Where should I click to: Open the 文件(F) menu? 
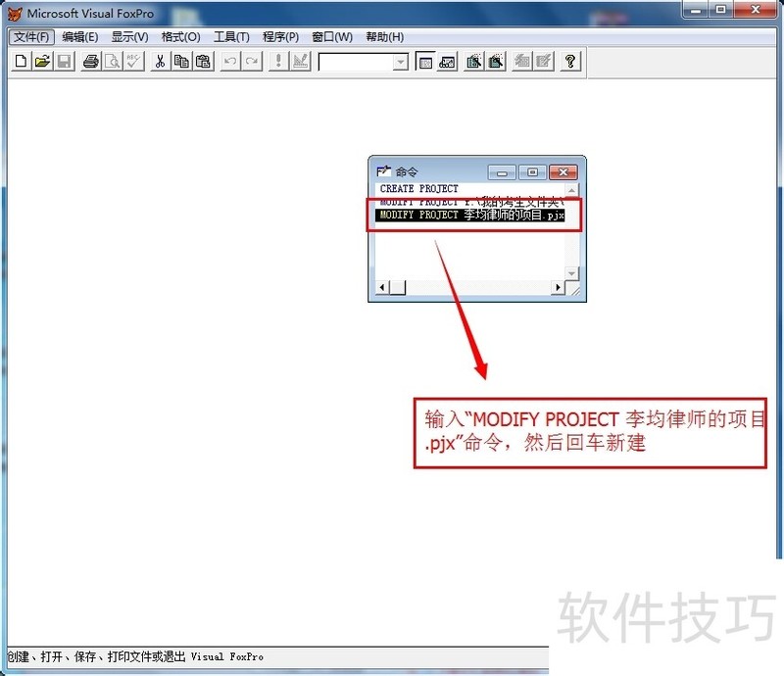pyautogui.click(x=31, y=37)
